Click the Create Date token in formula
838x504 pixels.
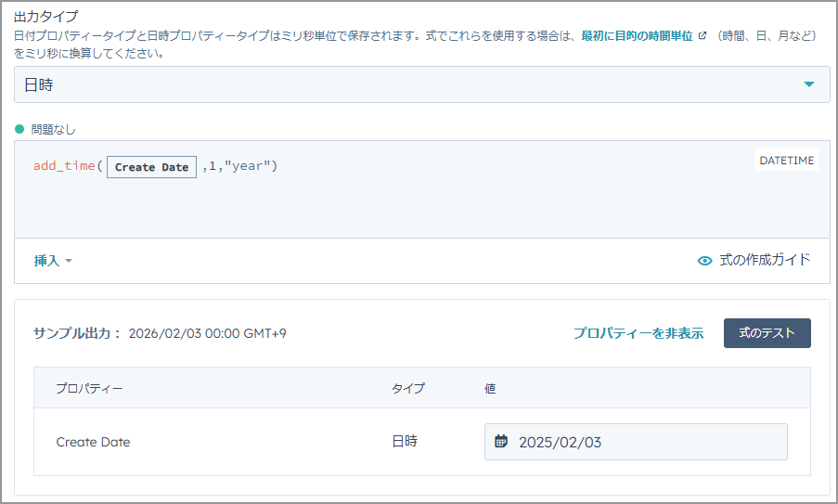152,167
